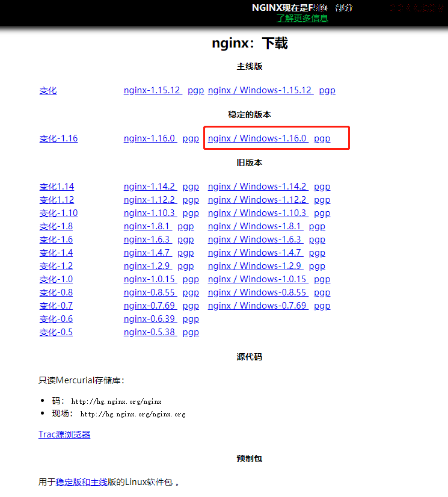Download nginx / Windows-1.14.2
448x497 pixels.
coord(258,187)
